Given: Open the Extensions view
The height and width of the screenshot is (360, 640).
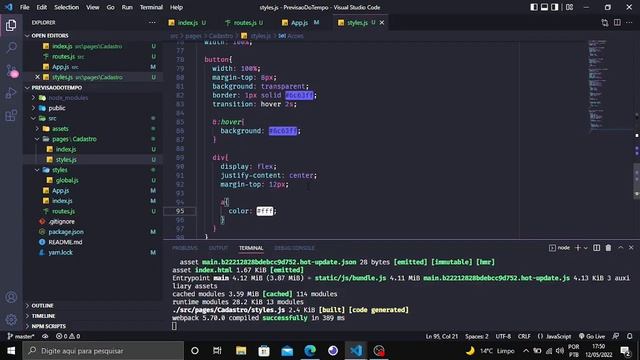Looking at the screenshot, I should [11, 116].
